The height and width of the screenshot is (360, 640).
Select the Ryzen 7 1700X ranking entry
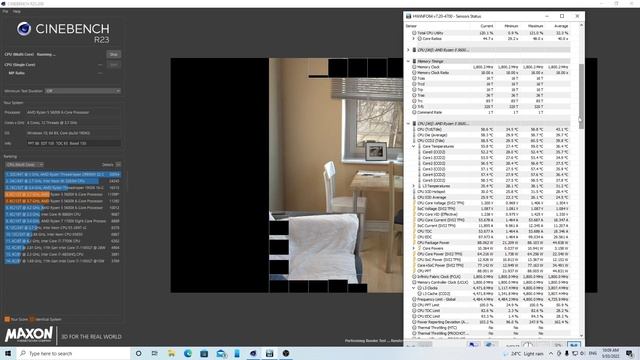click(x=62, y=221)
